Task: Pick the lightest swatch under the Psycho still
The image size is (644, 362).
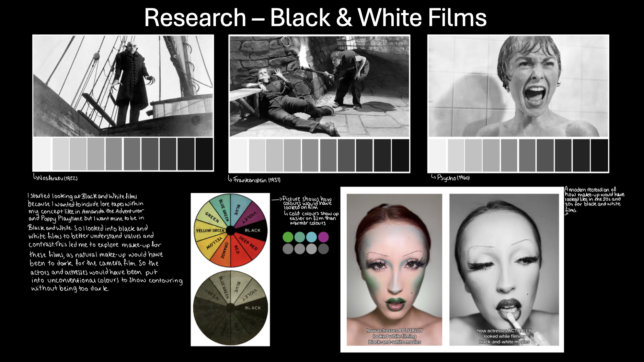Action: pos(437,155)
